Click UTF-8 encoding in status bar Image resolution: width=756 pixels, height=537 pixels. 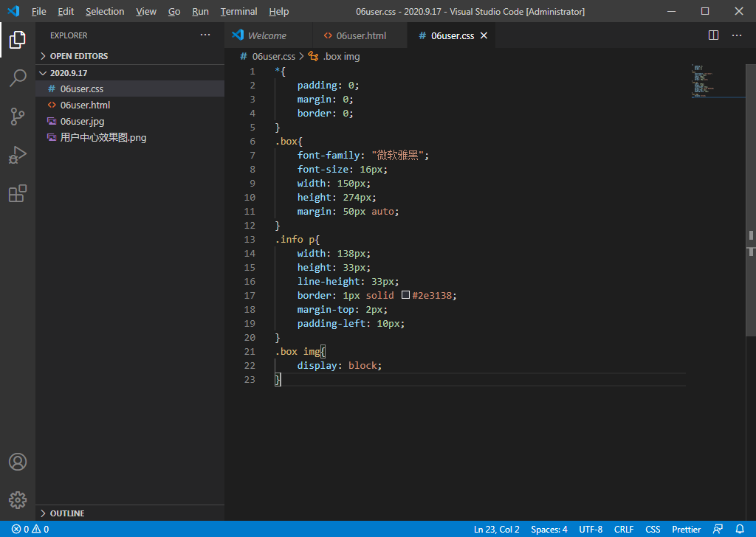coord(591,530)
